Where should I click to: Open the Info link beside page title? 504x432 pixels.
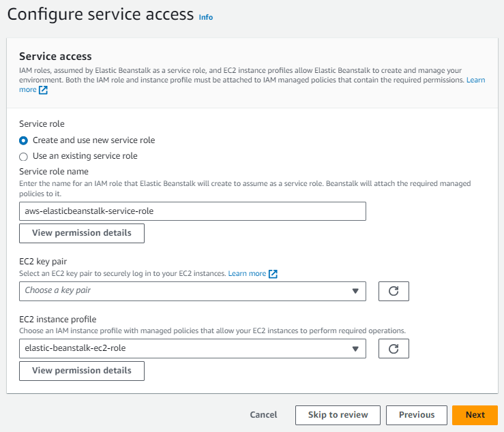(x=206, y=17)
